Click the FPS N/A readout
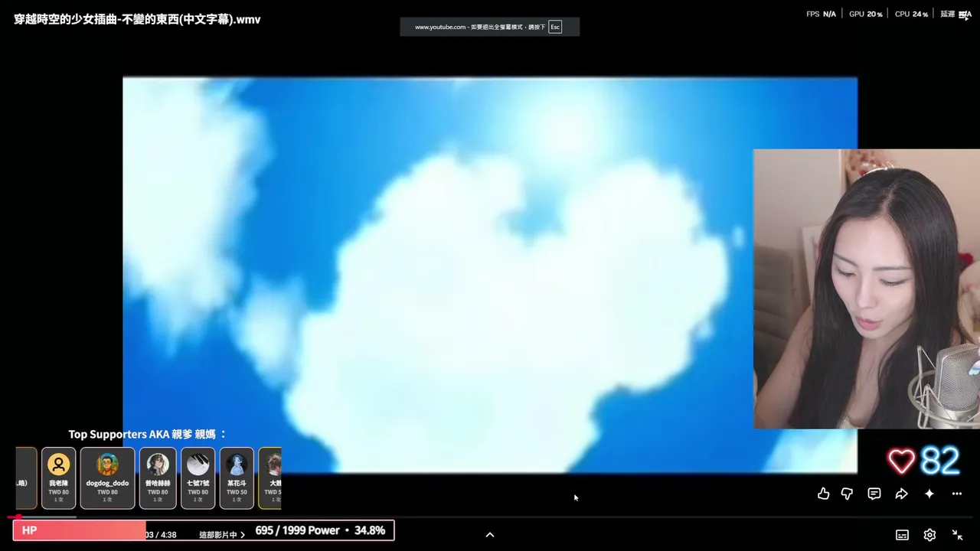The height and width of the screenshot is (551, 980). tap(821, 14)
